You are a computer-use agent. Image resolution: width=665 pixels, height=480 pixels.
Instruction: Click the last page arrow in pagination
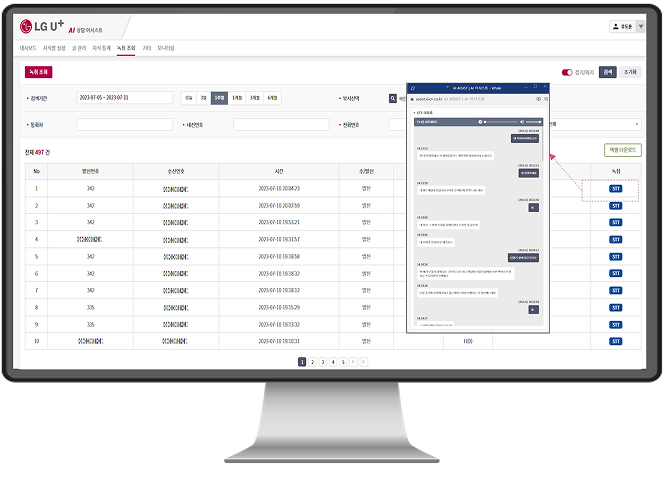363,362
